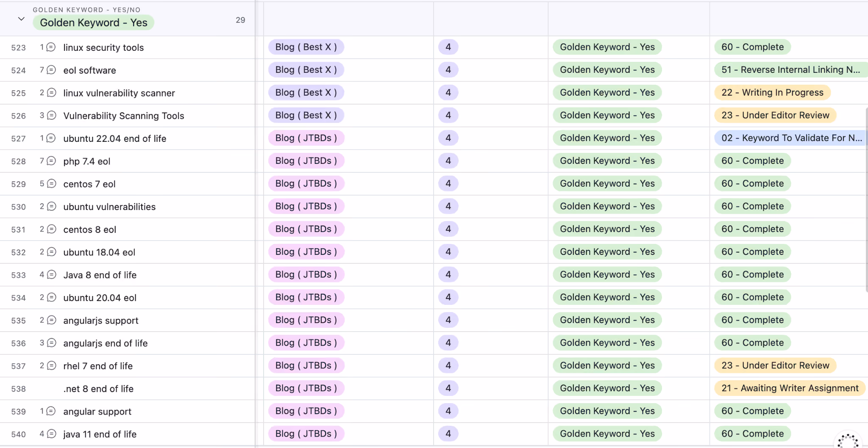Select the Golden Keyword - Yes group header label

93,22
